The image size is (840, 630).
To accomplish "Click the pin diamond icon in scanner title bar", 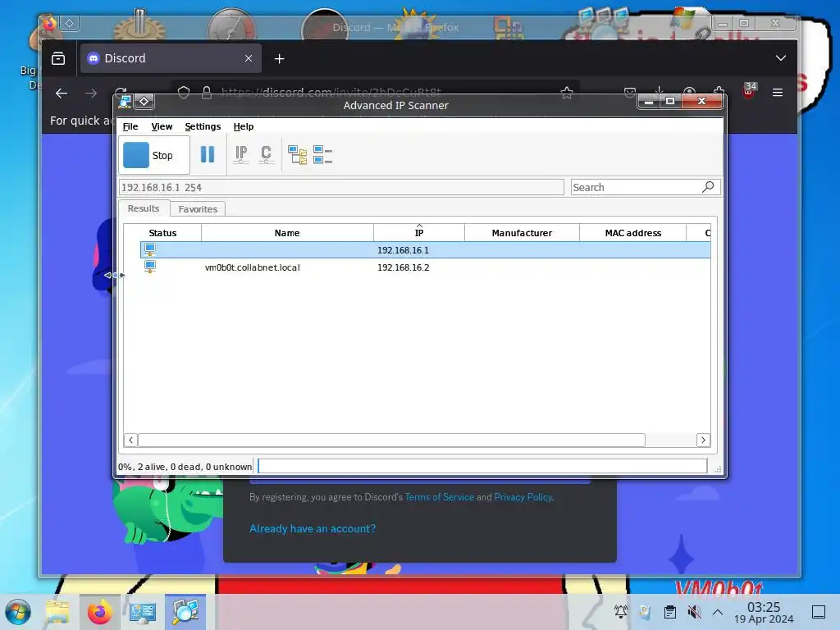I will [144, 101].
